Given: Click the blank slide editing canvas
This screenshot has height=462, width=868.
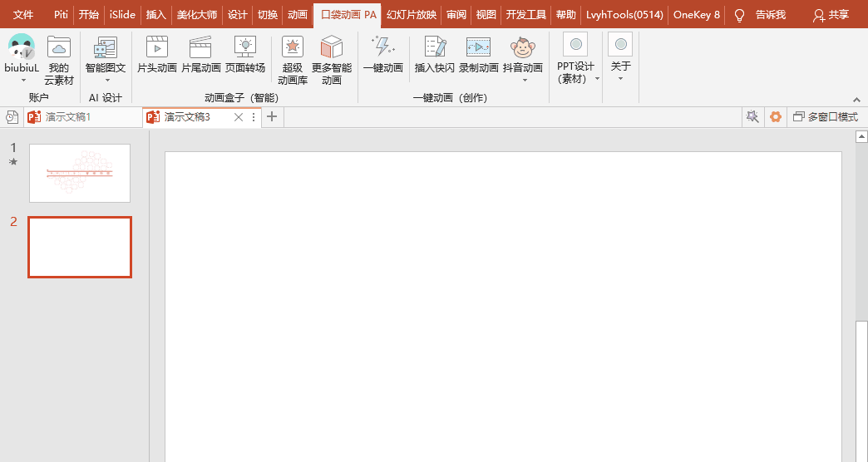Looking at the screenshot, I should point(503,307).
